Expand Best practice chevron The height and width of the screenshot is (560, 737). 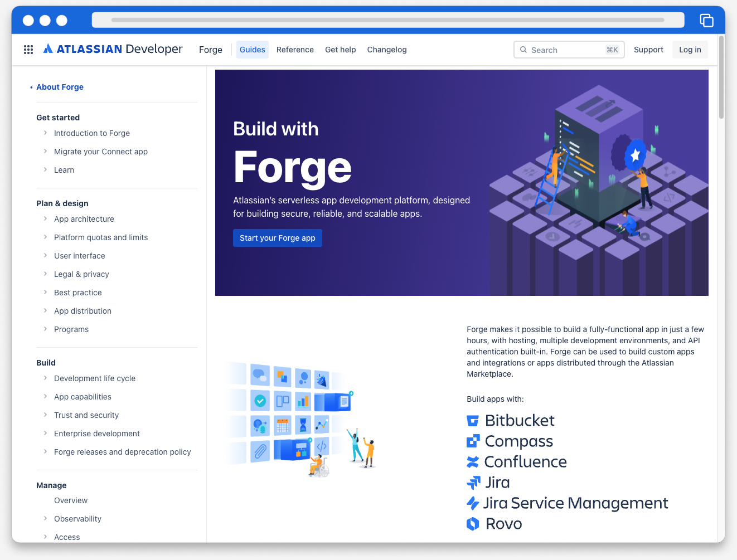coord(45,292)
